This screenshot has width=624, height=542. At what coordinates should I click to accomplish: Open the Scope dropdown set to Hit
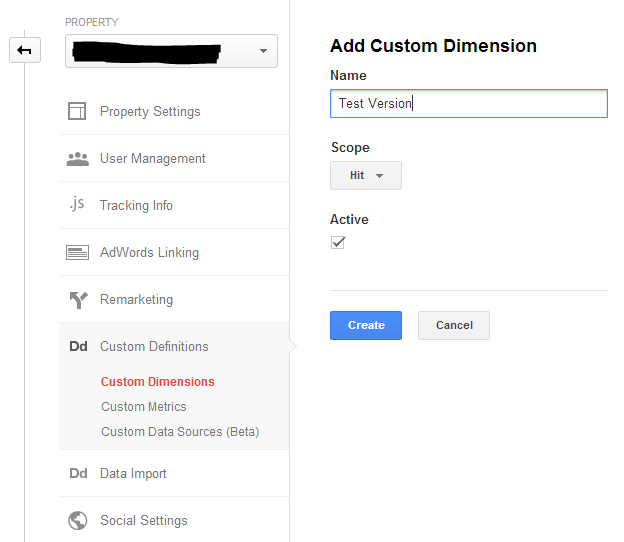(x=366, y=176)
